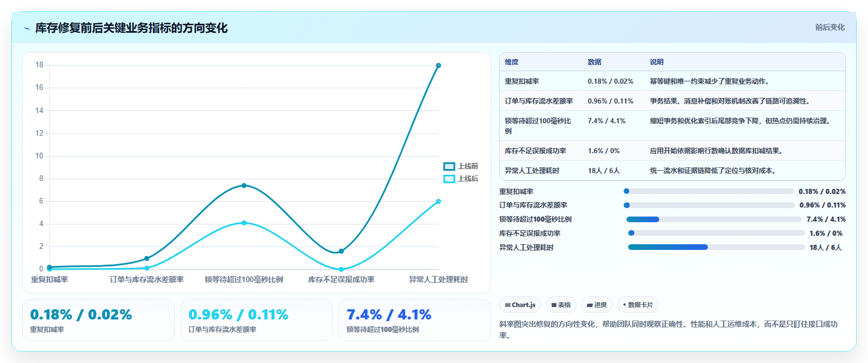Click the 上线后 data point at value 6
The width and height of the screenshot is (868, 363).
(x=439, y=201)
